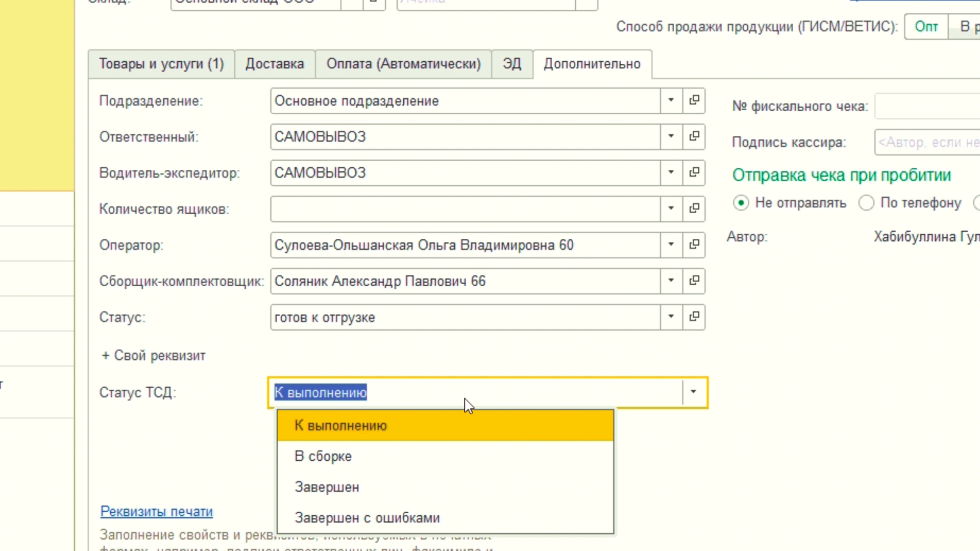Open the Оператор reference form icon

[694, 245]
